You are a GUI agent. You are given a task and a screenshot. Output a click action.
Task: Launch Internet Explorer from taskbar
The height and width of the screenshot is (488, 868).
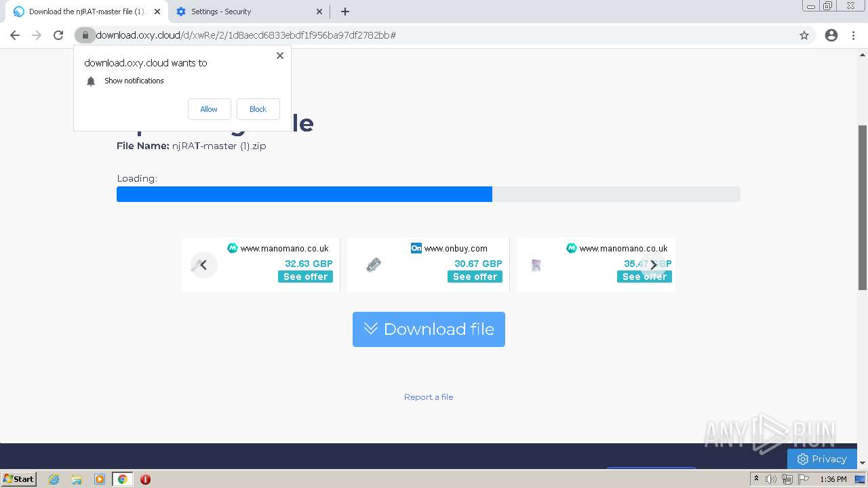54,479
